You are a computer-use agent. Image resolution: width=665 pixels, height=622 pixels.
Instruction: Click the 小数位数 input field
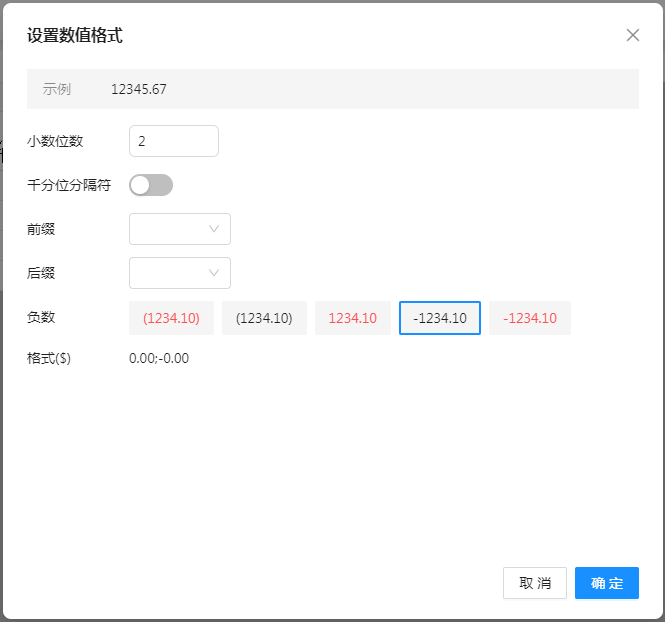click(174, 141)
